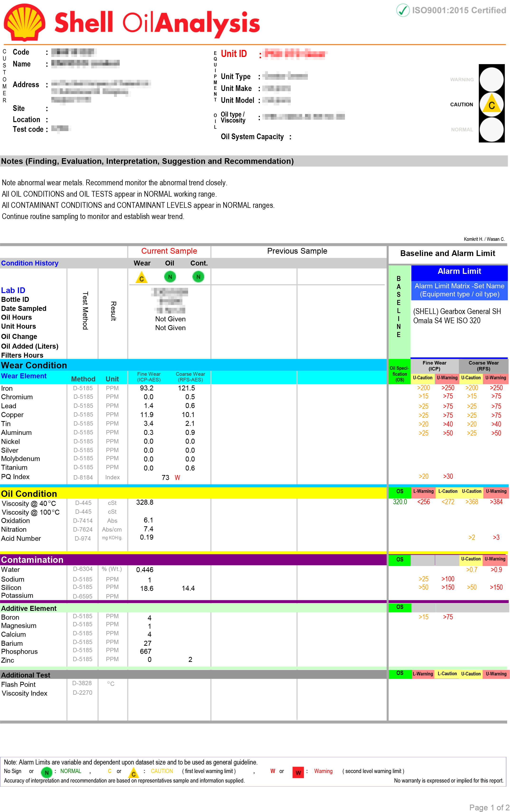Click Acid Number value 0.19
Screen dimensions: 510x812
point(147,537)
